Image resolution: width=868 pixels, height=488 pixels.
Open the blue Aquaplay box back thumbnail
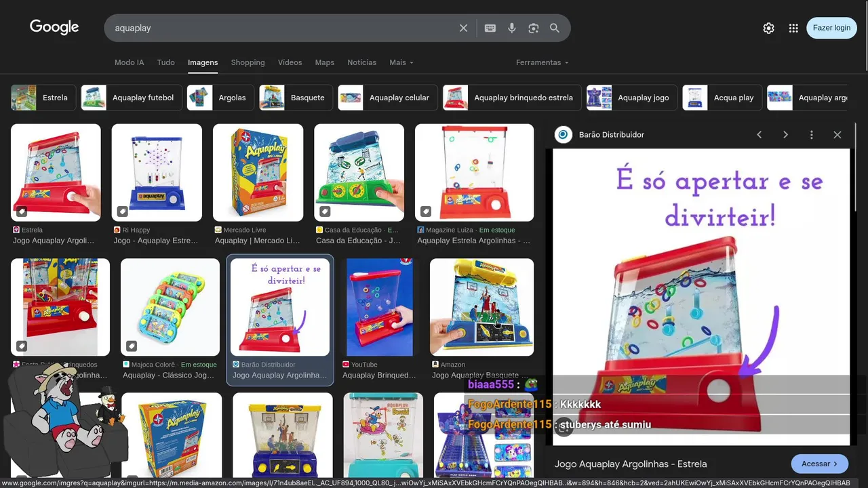tap(172, 436)
